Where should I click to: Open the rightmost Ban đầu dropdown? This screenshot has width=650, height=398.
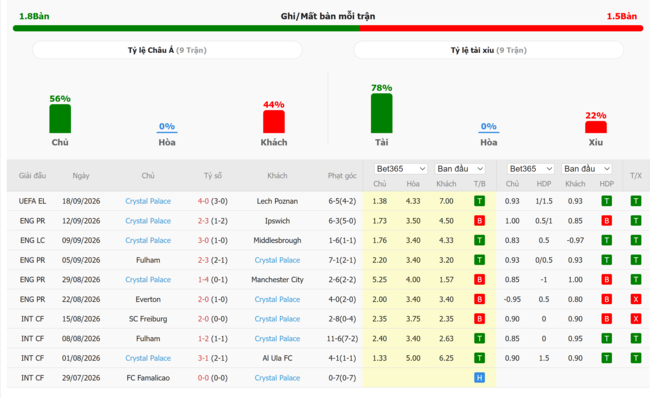tap(587, 169)
